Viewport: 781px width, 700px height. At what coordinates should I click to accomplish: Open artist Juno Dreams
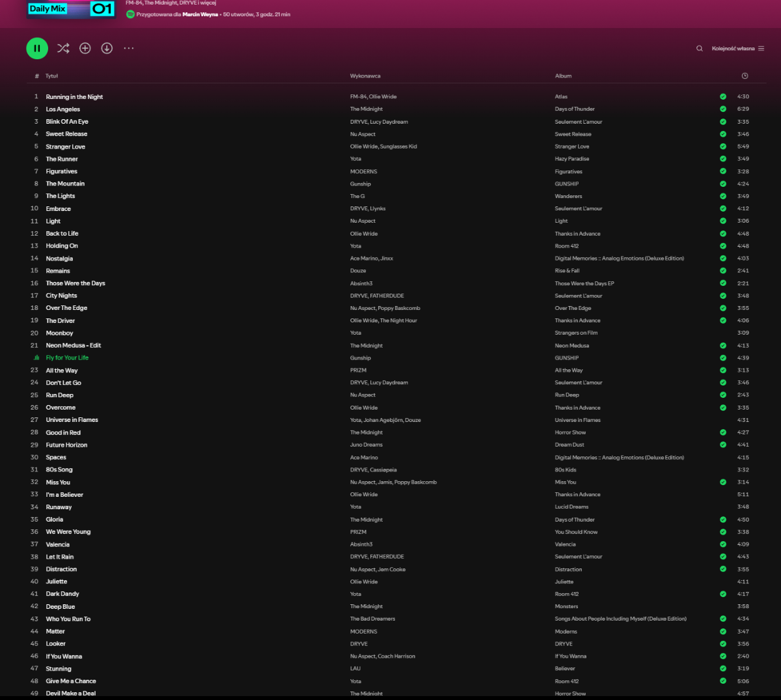coord(366,445)
